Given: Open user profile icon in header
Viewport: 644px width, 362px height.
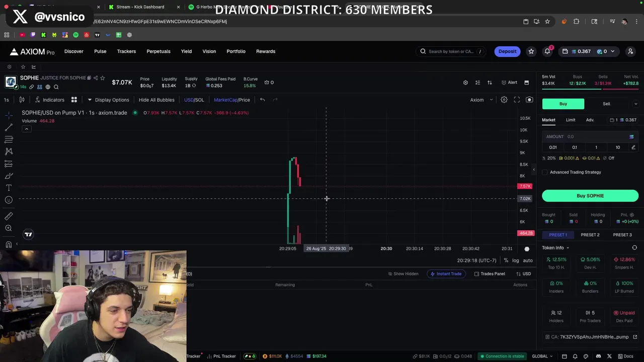Looking at the screenshot, I should pyautogui.click(x=630, y=51).
